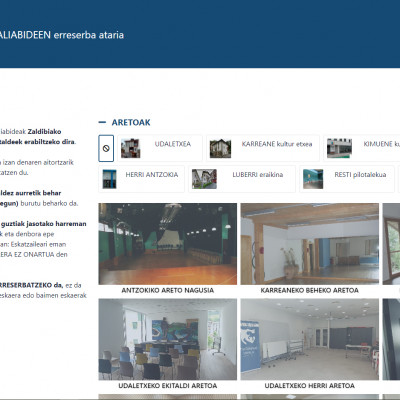Screen dimensions: 400x400
Task: Open ANTZOKIKO ARETO NAGUSIA room photo
Action: tap(168, 244)
